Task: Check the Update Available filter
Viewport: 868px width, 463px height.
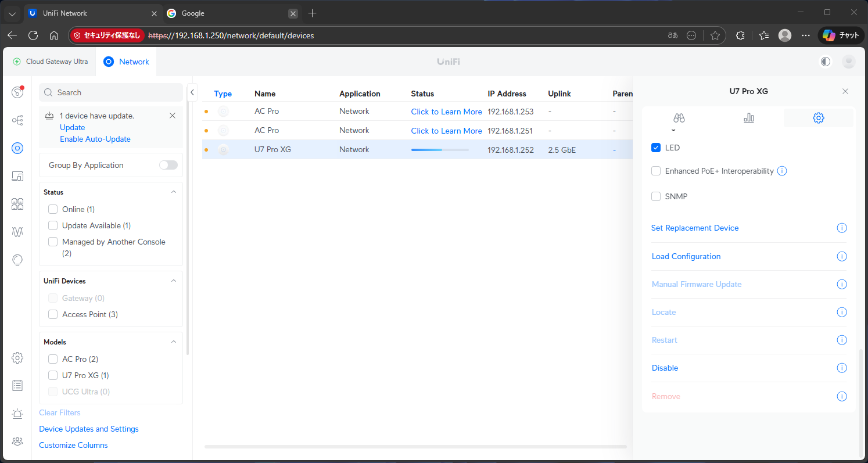Action: pos(53,225)
